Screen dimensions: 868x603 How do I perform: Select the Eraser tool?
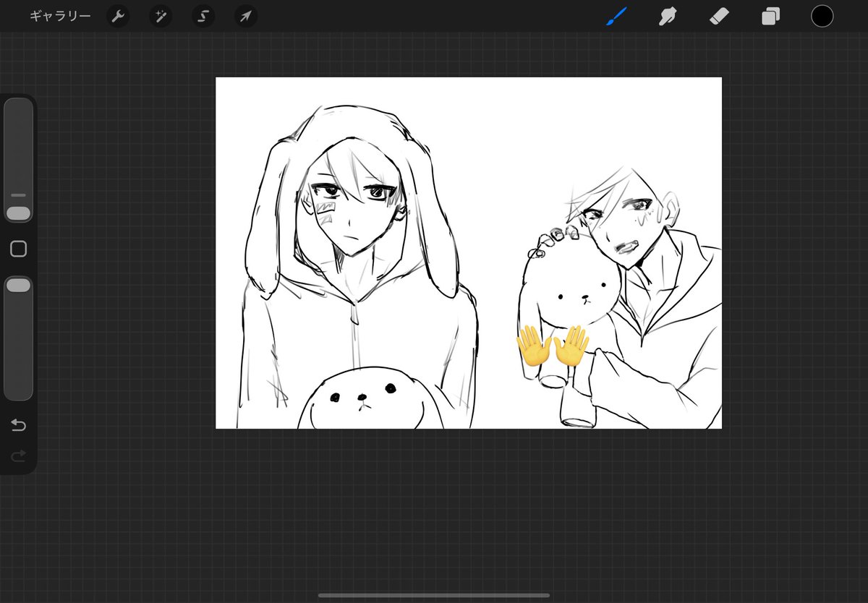[719, 16]
